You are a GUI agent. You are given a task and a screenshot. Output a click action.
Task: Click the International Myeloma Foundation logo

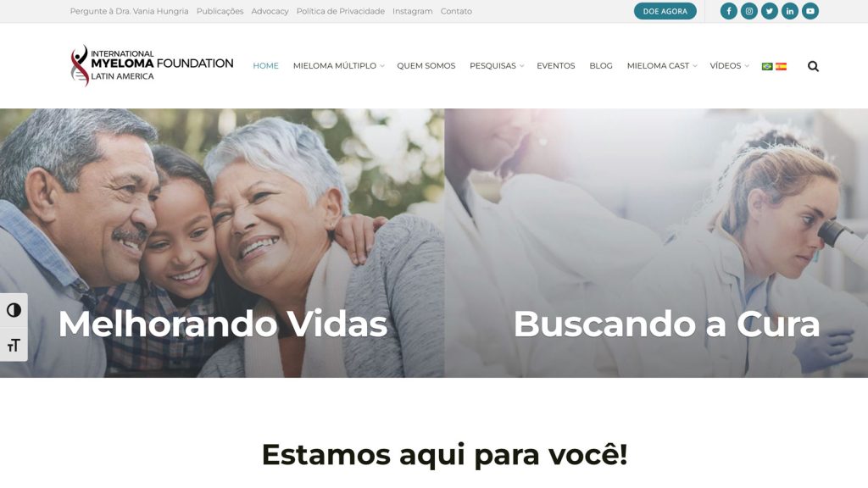coord(152,65)
